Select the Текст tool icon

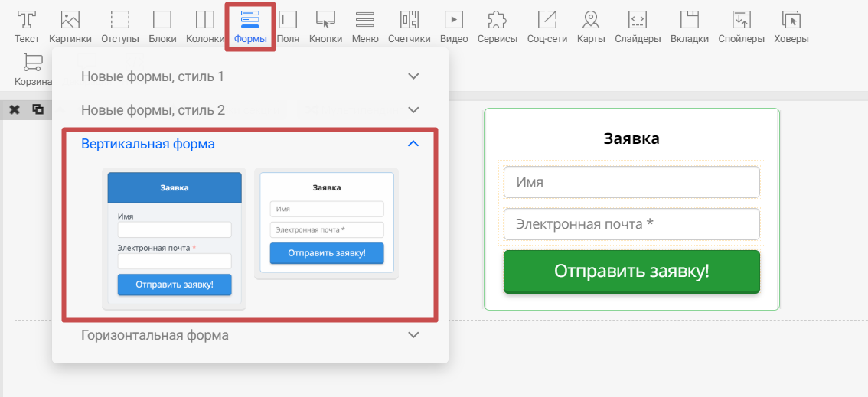click(27, 21)
